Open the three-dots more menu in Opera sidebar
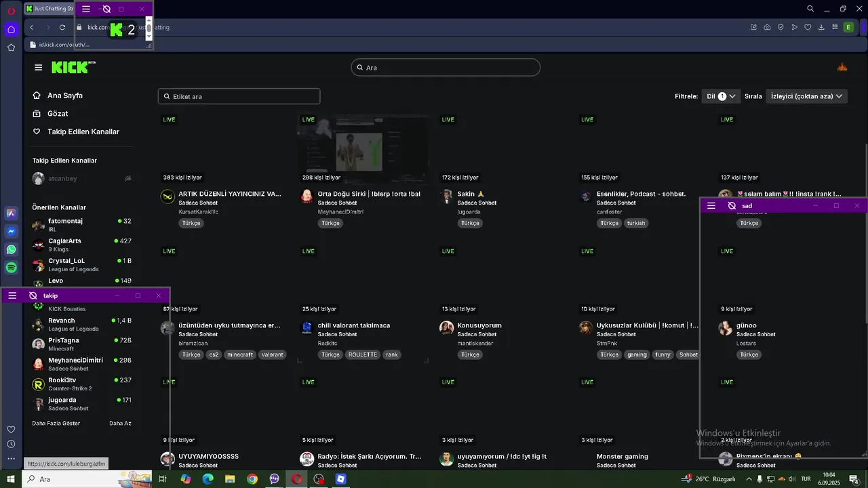This screenshot has width=868, height=488. 11,459
